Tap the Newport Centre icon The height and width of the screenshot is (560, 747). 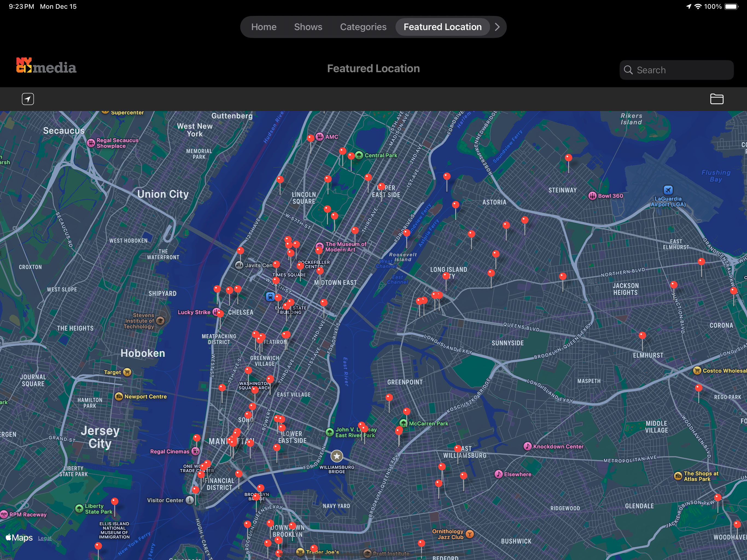point(119,396)
